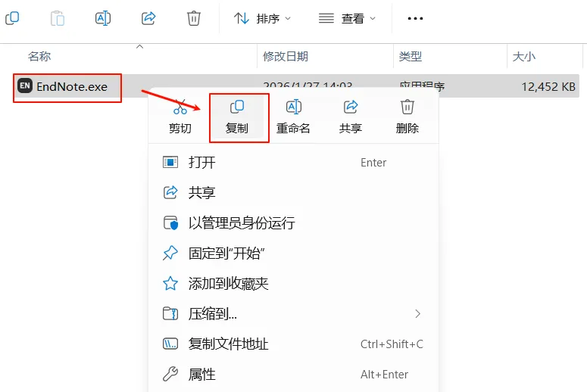This screenshot has height=392, width=587.
Task: Click 删除 in the context menu
Action: point(407,117)
